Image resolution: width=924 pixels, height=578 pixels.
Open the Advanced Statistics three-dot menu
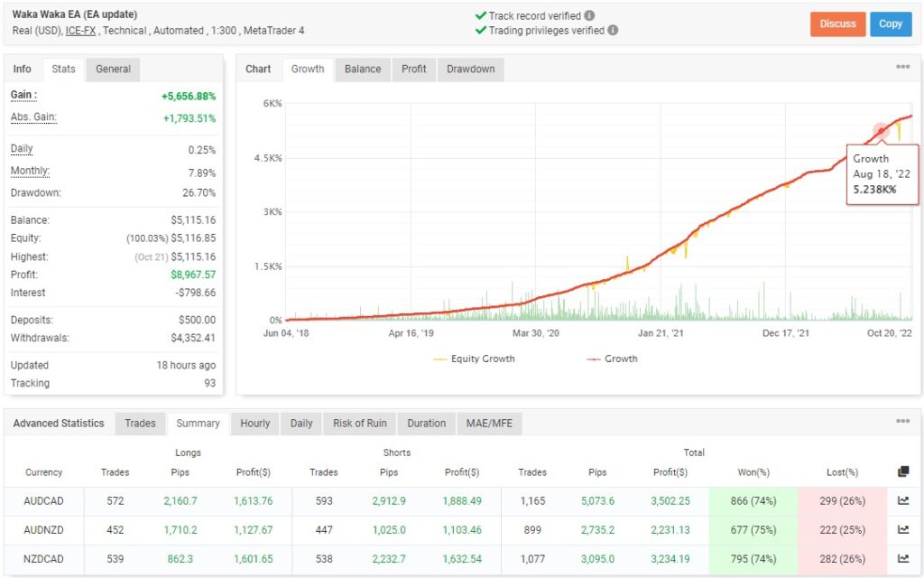pyautogui.click(x=902, y=421)
